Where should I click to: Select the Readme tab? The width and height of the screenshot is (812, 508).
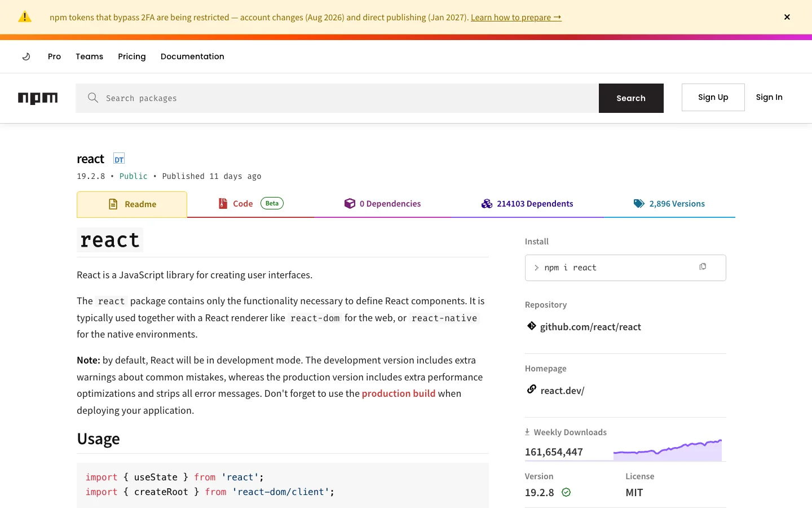tap(132, 204)
